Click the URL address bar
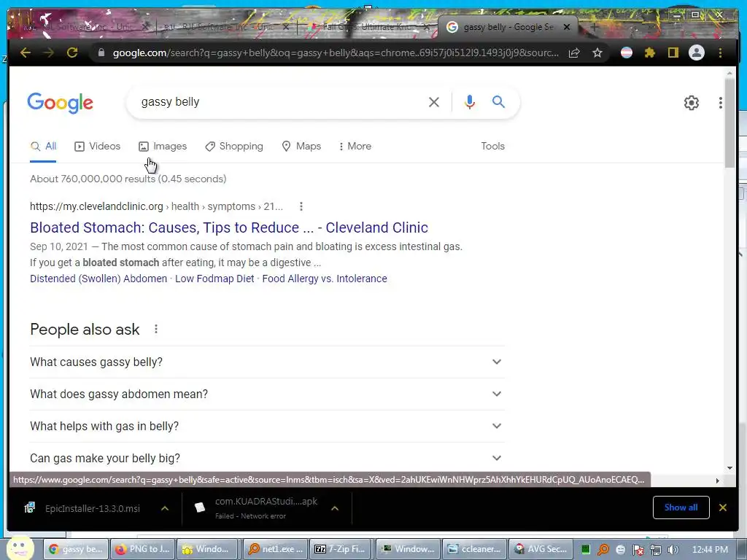This screenshot has width=747, height=560. pos(336,52)
